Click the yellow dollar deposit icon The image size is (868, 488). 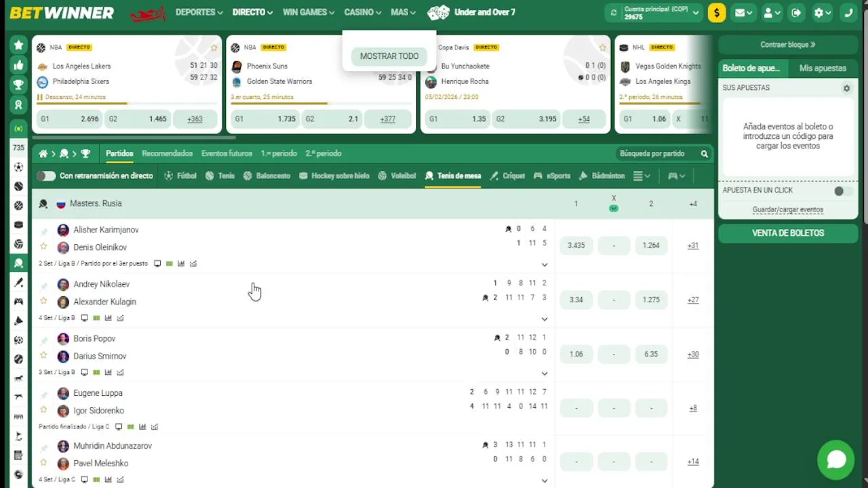(717, 12)
